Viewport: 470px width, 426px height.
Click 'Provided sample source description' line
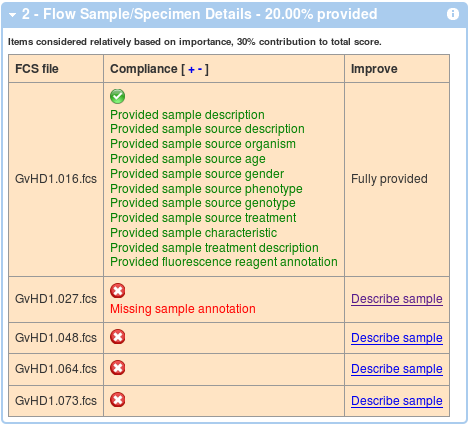(x=207, y=129)
